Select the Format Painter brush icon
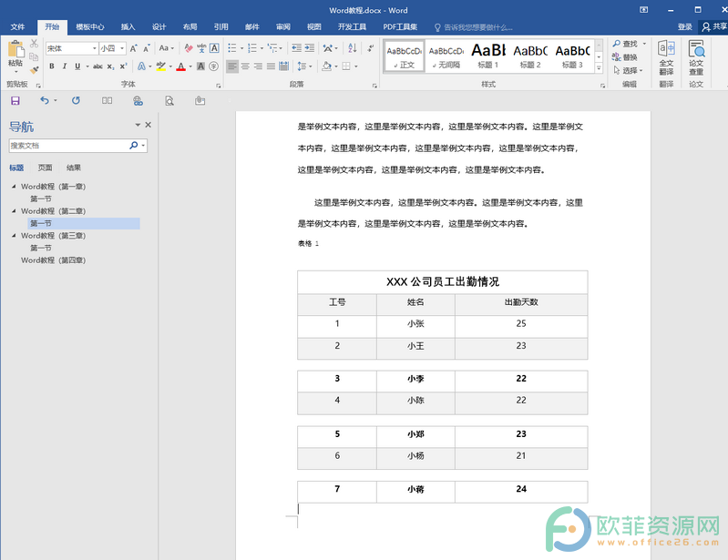 pos(34,69)
